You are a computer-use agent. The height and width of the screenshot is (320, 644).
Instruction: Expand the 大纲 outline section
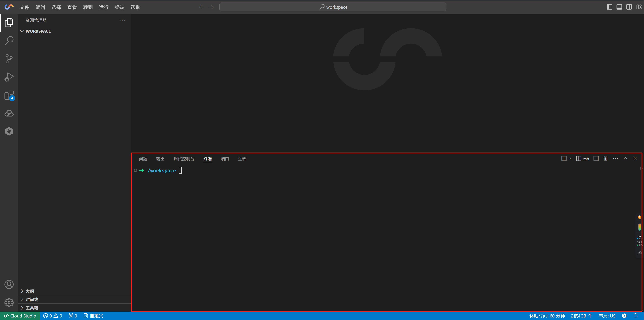click(x=74, y=291)
